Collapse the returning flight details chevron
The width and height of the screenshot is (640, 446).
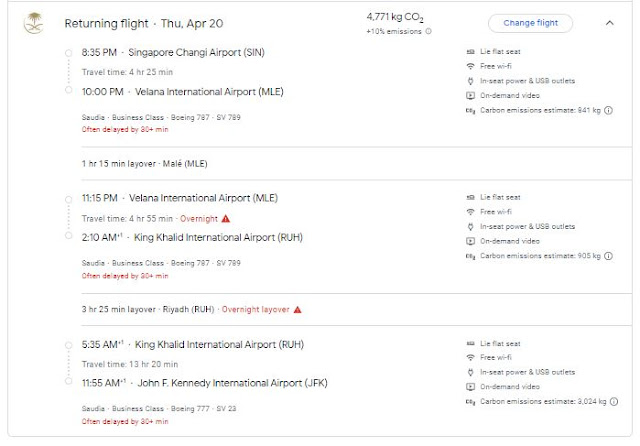pyautogui.click(x=609, y=22)
